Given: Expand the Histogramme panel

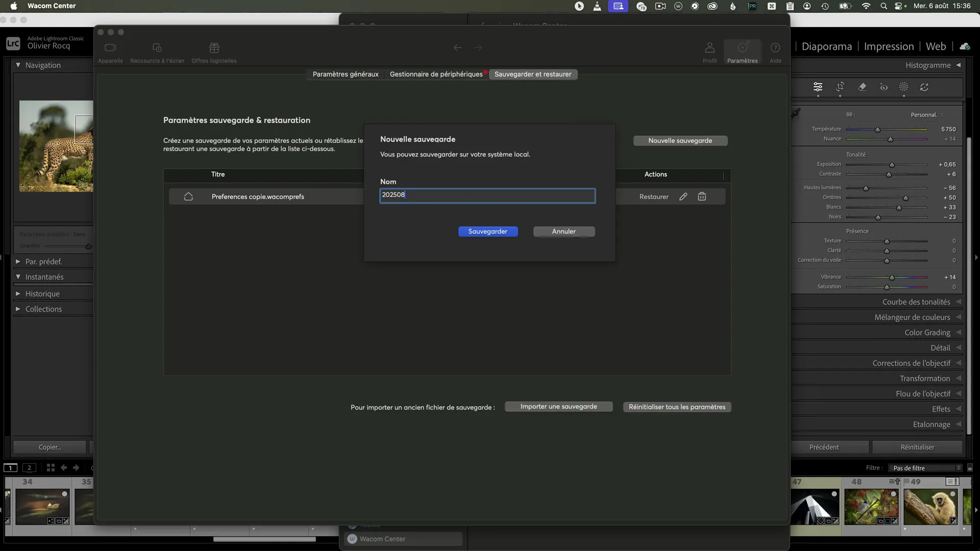Looking at the screenshot, I should (958, 65).
